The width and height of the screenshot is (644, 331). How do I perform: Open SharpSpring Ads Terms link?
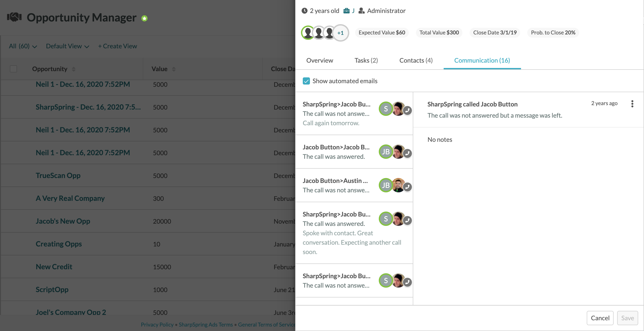[205, 325]
